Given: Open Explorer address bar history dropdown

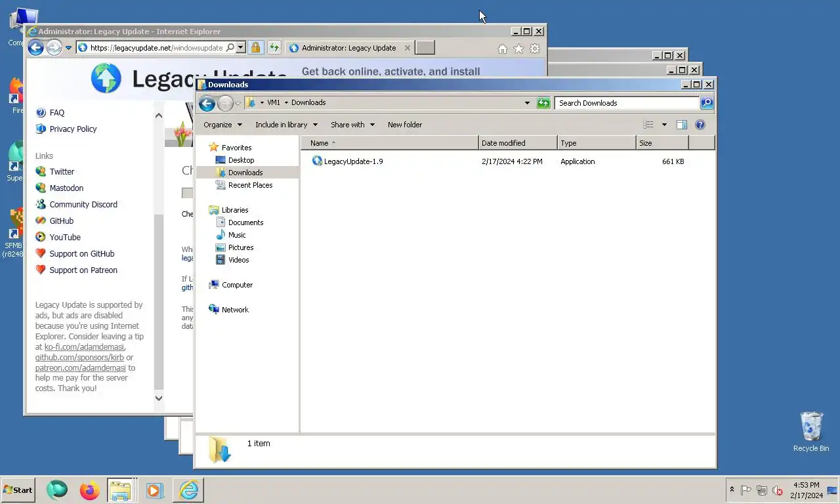Looking at the screenshot, I should (527, 103).
